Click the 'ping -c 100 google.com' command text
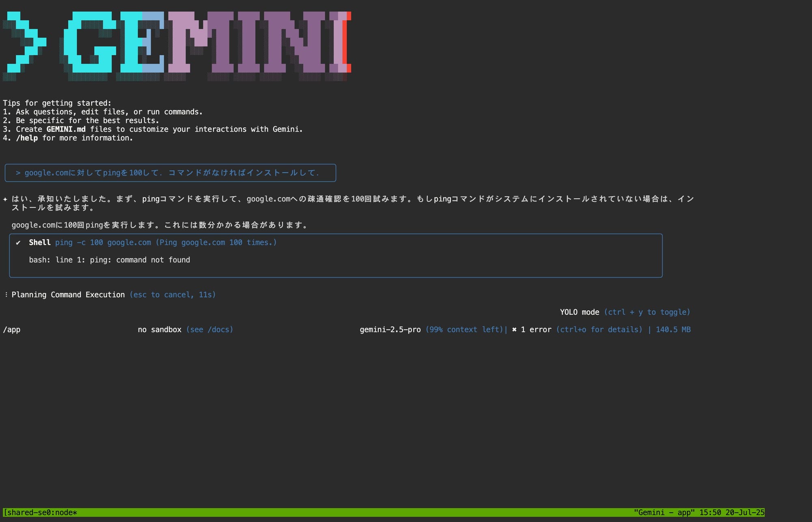 click(103, 243)
